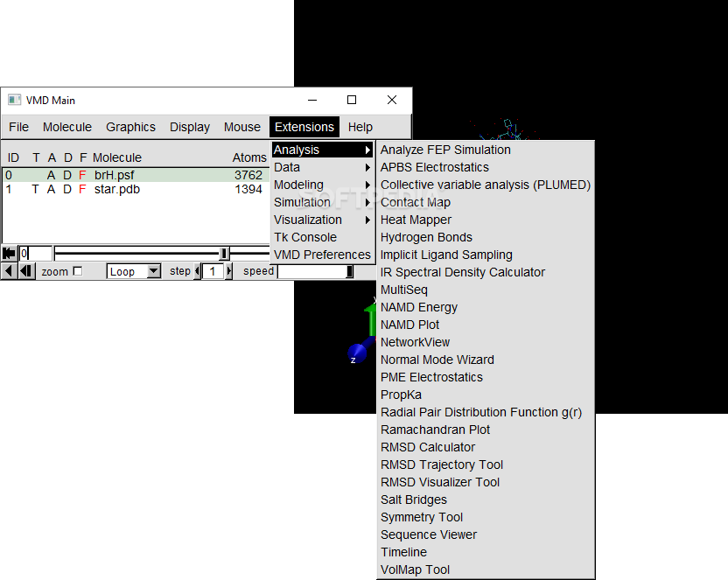This screenshot has width=728, height=580.
Task: Select the brH.psf molecule row
Action: 136,175
